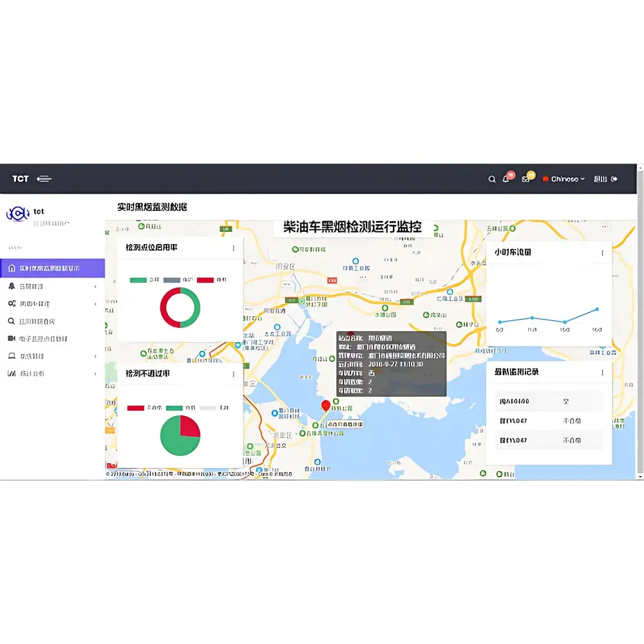This screenshot has height=644, width=644.
Task: Toggle the gray legend swatch above the donut chart
Action: (x=172, y=280)
